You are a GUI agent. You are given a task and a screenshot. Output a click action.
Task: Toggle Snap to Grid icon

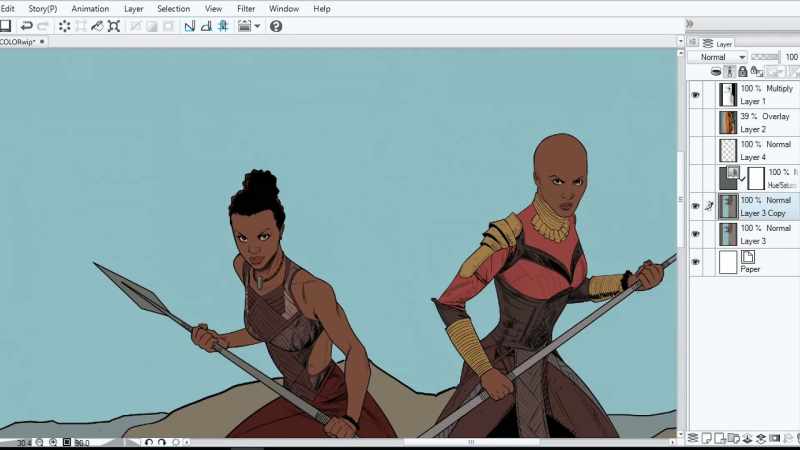pos(223,26)
